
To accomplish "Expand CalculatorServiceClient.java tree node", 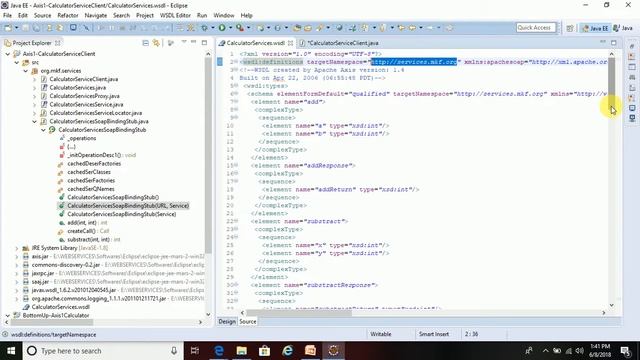I will (x=35, y=79).
